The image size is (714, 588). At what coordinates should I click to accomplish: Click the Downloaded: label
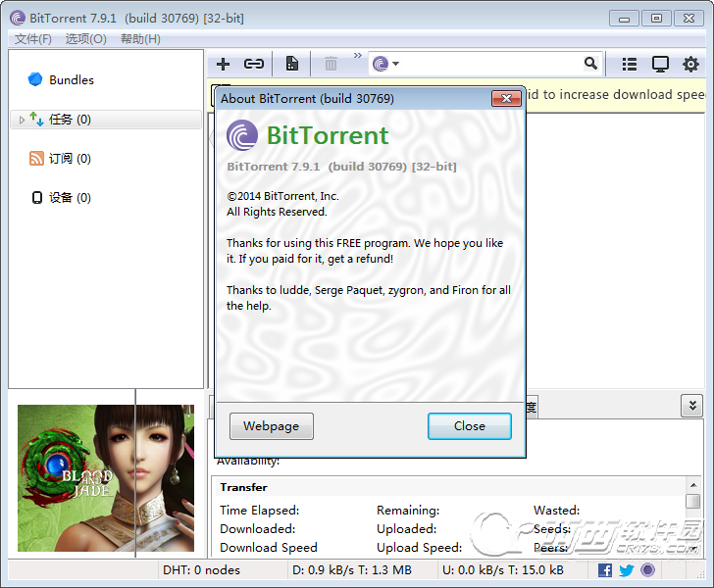click(x=258, y=529)
